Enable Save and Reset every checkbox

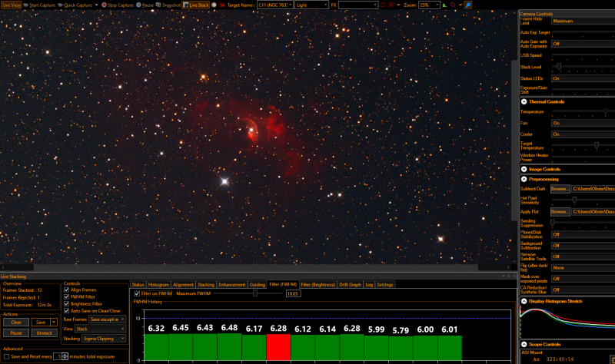6,356
